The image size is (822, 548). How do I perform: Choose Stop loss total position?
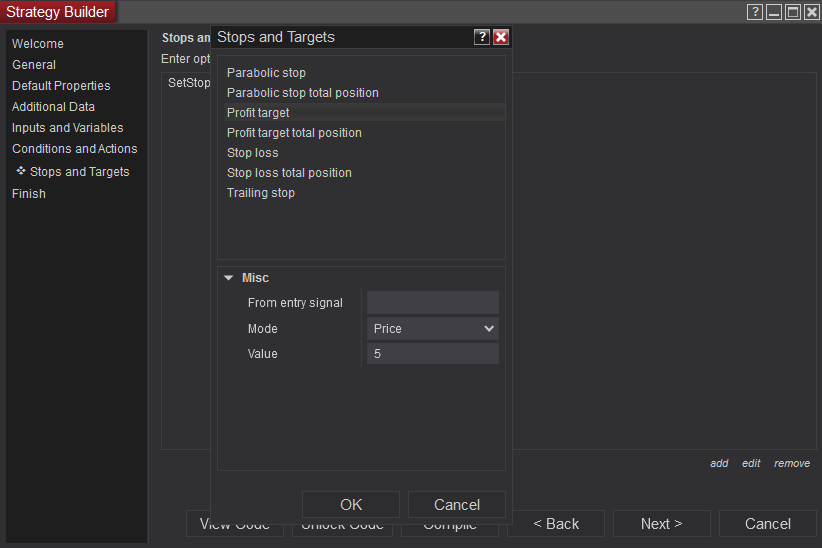[289, 173]
